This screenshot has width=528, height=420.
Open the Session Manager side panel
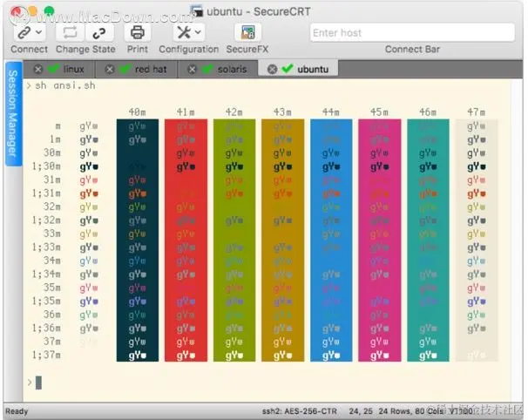point(13,114)
